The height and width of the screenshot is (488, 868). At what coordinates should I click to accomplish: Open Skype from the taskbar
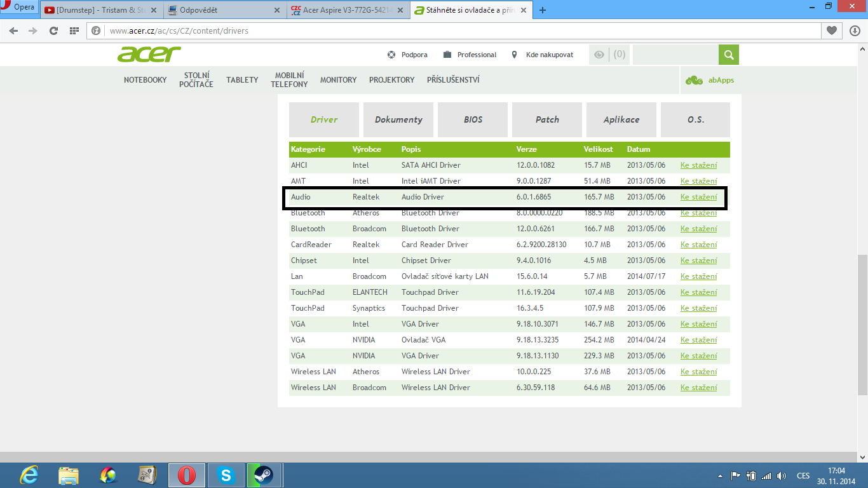point(226,475)
